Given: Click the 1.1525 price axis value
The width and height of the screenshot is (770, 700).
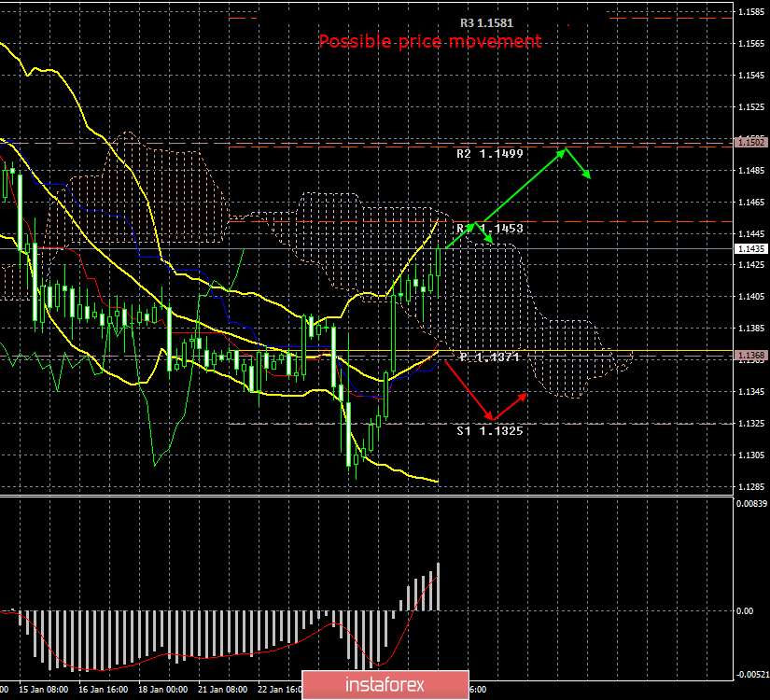Looking at the screenshot, I should point(751,107).
